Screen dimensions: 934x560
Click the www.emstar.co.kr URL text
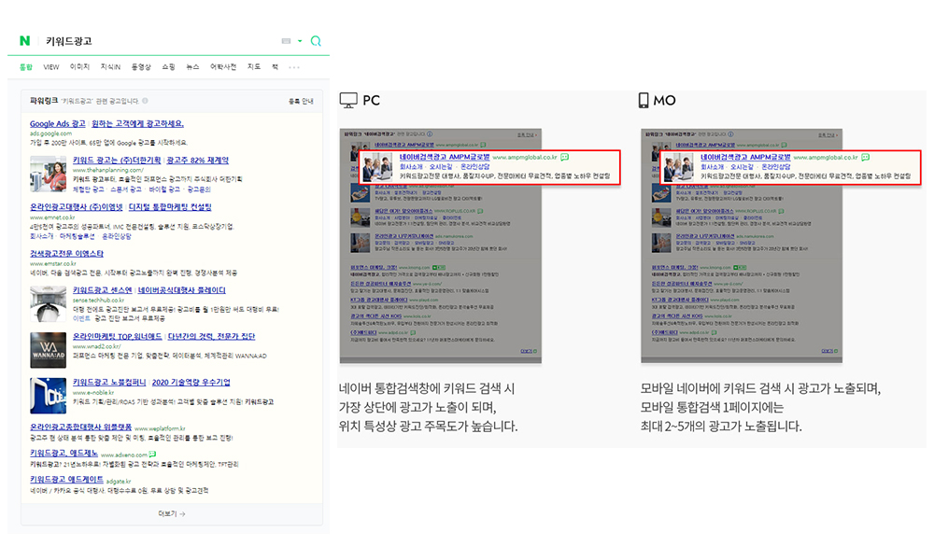(53, 263)
